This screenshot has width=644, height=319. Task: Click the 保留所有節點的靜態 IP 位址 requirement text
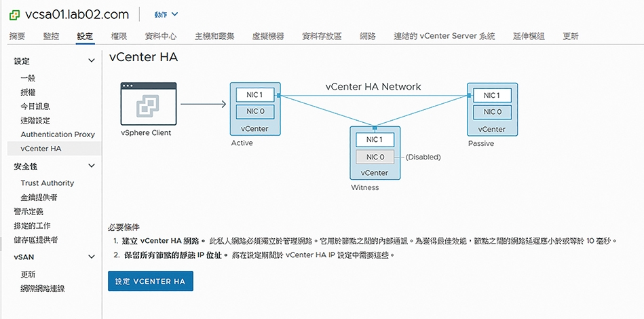[x=175, y=255]
